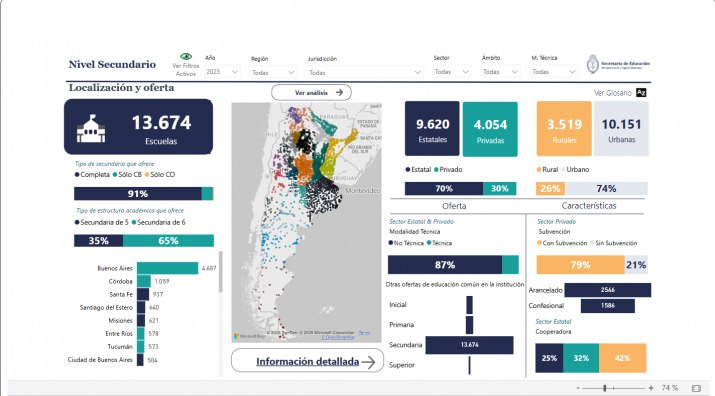The image size is (715, 396).
Task: Click the 26% Rural bar segment
Action: 550,188
